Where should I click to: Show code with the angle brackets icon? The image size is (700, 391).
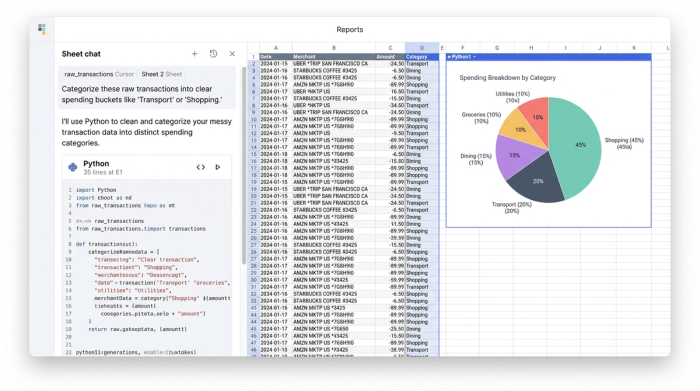click(x=200, y=167)
